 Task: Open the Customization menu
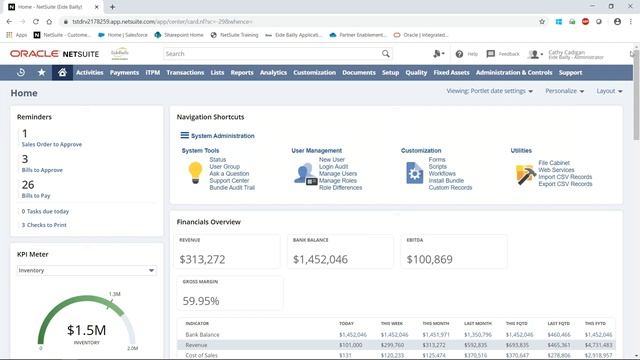(x=314, y=72)
